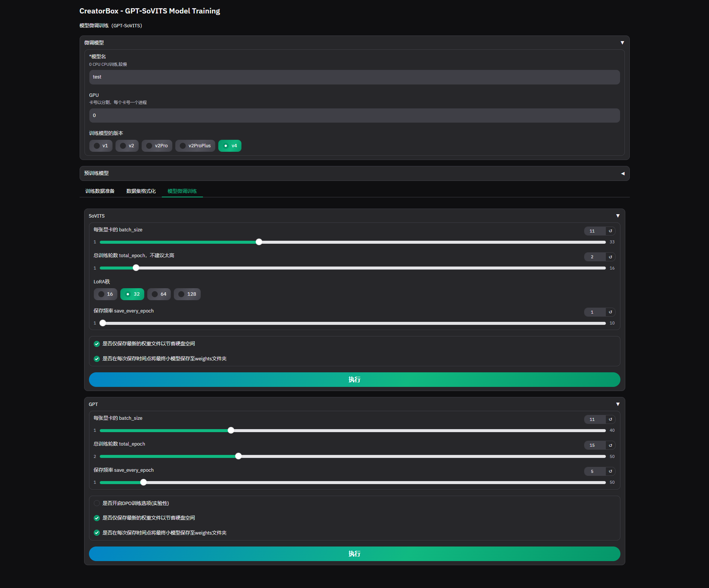Click the CreatorBox page title

point(149,11)
